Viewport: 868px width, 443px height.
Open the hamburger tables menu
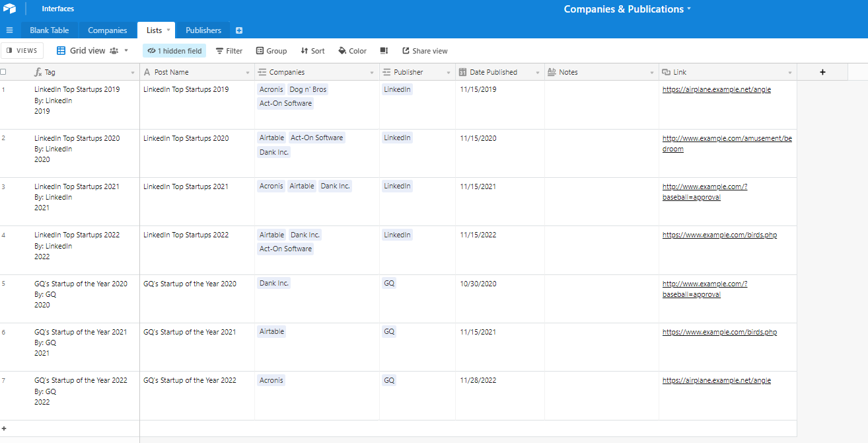9,30
